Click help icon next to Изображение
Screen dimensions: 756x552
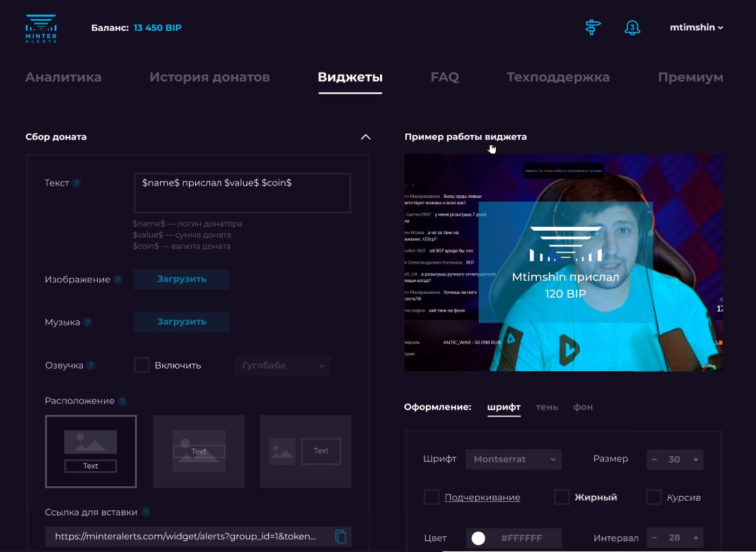[x=118, y=280]
